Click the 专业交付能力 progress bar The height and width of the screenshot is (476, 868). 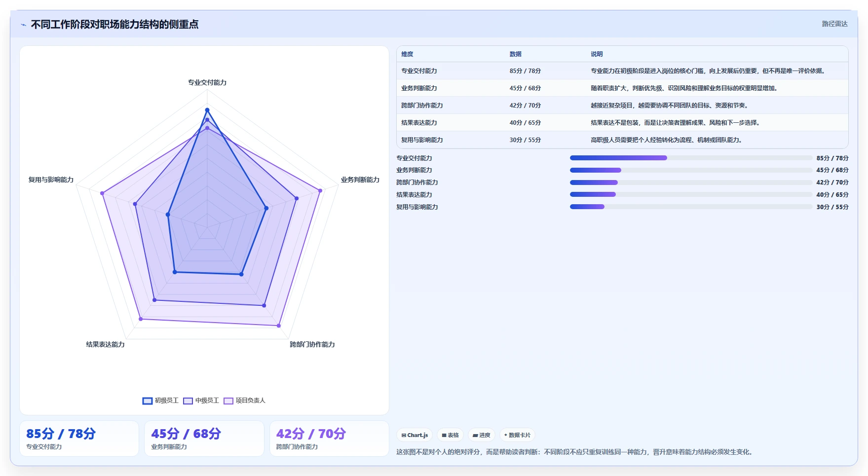coord(691,158)
